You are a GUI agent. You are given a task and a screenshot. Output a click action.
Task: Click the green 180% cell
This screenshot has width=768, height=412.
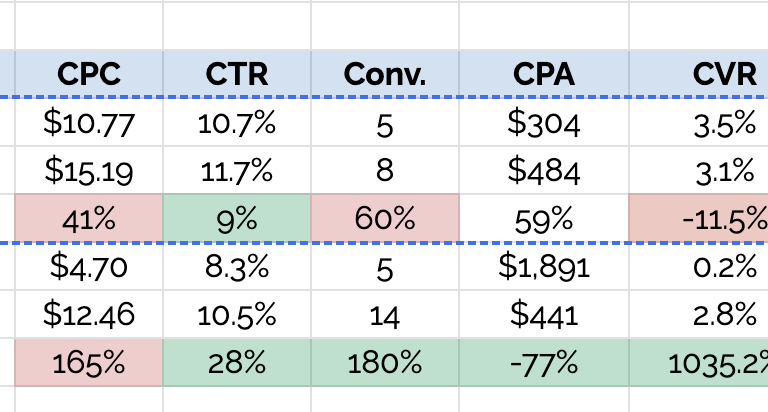pos(385,363)
